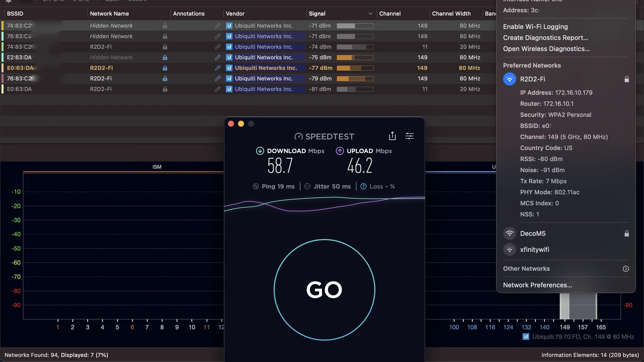Click Ubiquiti vendor icon in first row
Image resolution: width=644 pixels, height=362 pixels.
tap(229, 26)
